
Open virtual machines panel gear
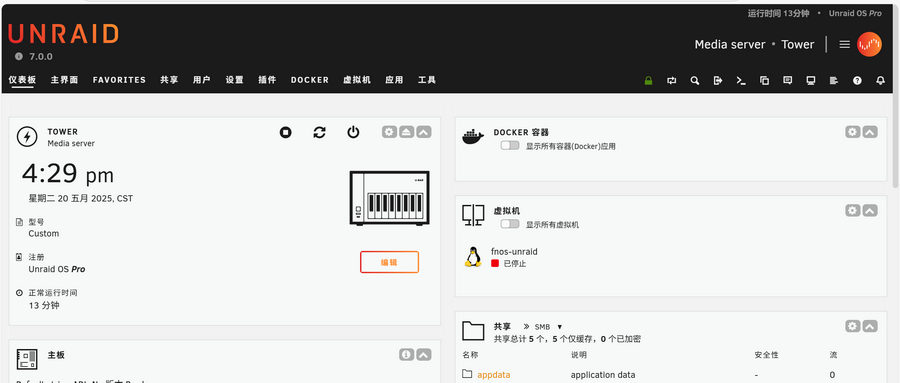tap(852, 211)
